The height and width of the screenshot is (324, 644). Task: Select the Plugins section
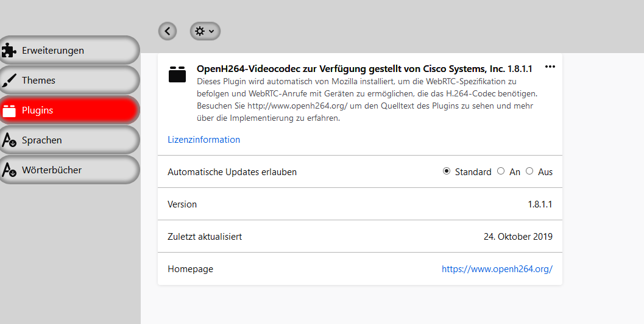pyautogui.click(x=69, y=110)
